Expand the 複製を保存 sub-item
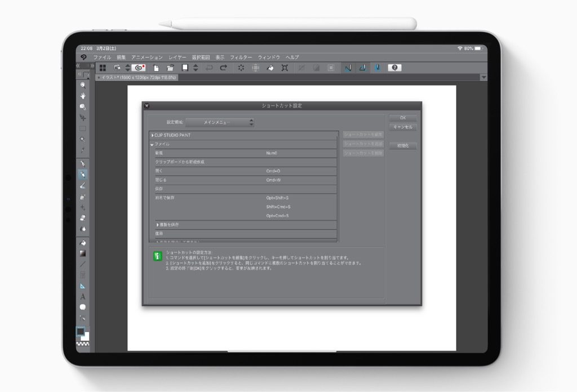This screenshot has height=392, width=577. point(158,225)
